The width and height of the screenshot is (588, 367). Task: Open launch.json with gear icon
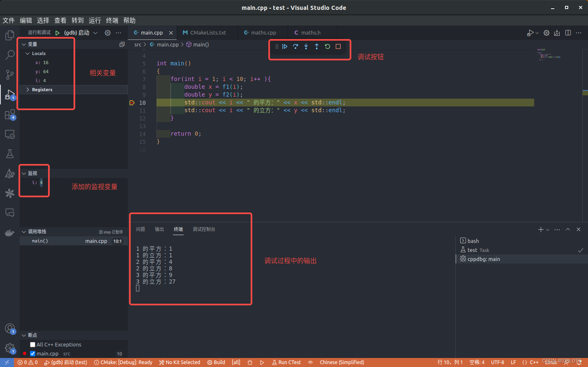click(108, 32)
